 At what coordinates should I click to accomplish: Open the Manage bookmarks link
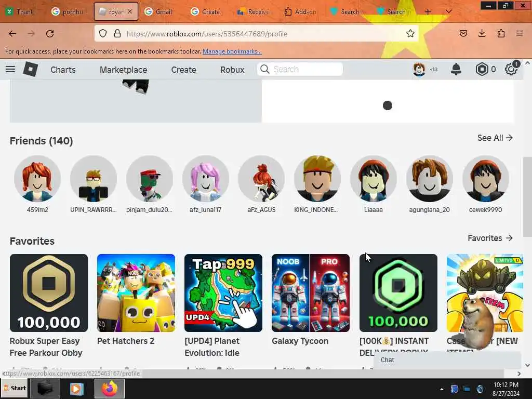pos(232,51)
